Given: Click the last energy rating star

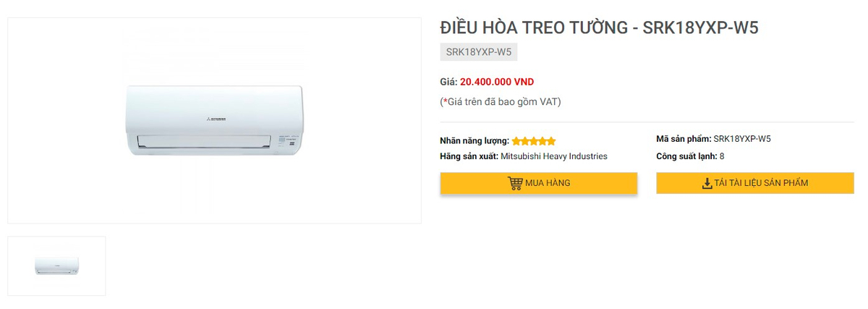Looking at the screenshot, I should coord(551,141).
